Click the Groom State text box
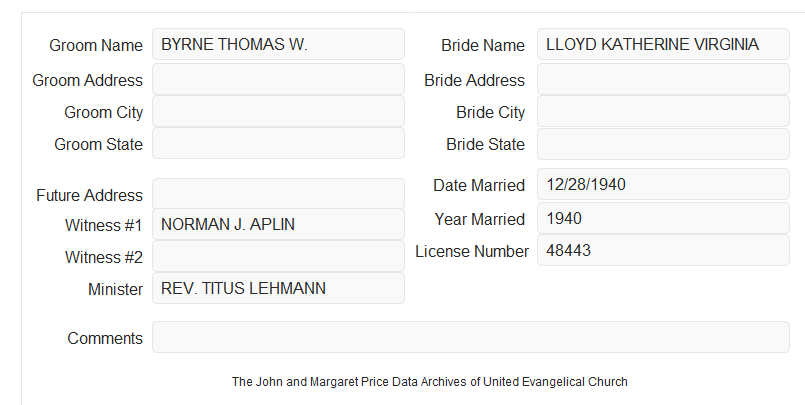This screenshot has width=805, height=405. coord(278,143)
